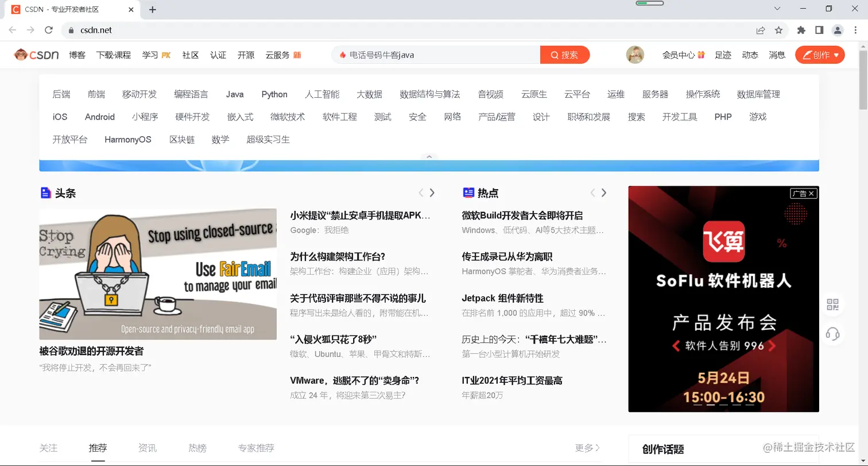Viewport: 868px width, 466px height.
Task: Select the HarmonyOS category
Action: tap(128, 140)
